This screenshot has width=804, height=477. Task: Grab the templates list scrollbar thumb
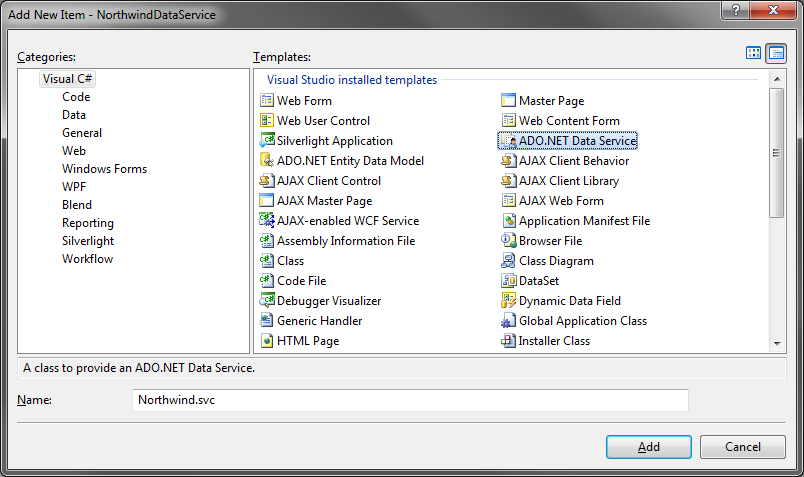777,153
